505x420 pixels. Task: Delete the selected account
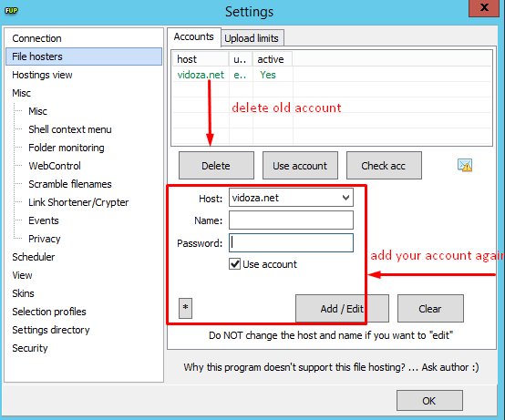(216, 166)
